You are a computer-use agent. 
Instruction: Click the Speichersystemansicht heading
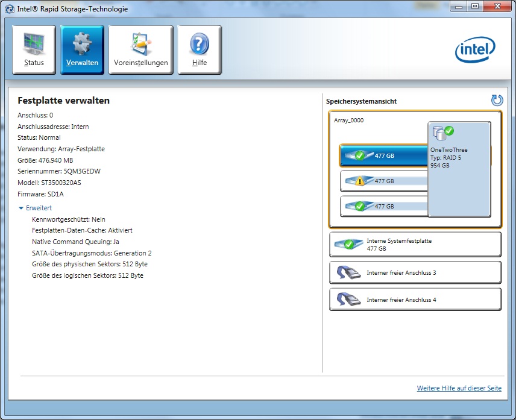click(361, 101)
